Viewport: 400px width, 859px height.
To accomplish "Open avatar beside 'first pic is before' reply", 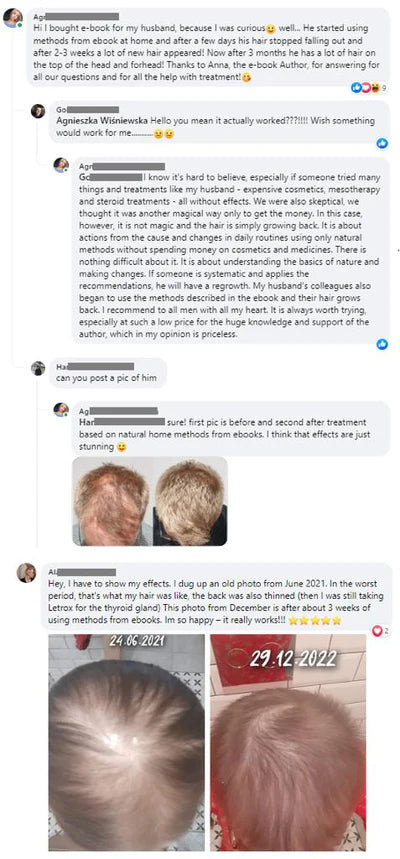I will 61,409.
